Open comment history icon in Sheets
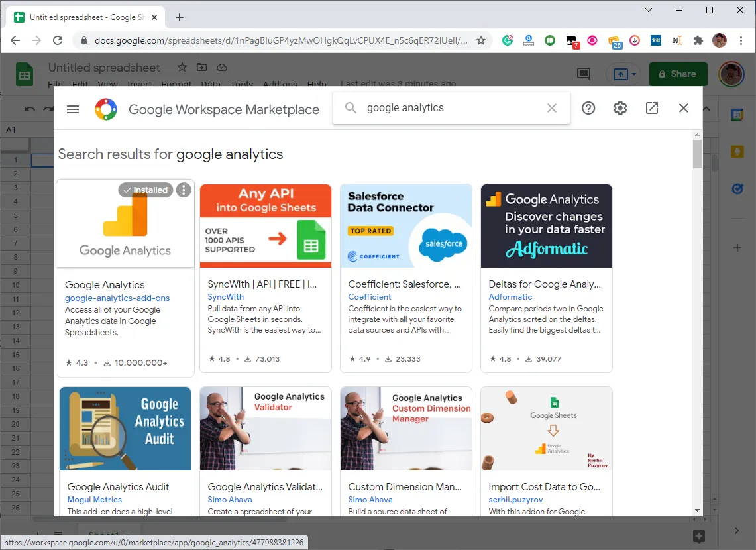This screenshot has height=550, width=756. coord(583,74)
